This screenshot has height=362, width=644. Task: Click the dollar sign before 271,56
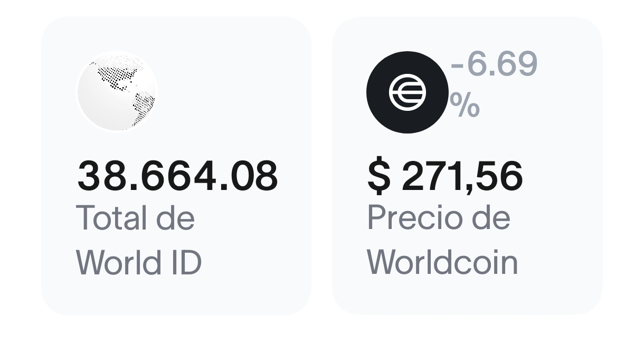[x=378, y=176]
